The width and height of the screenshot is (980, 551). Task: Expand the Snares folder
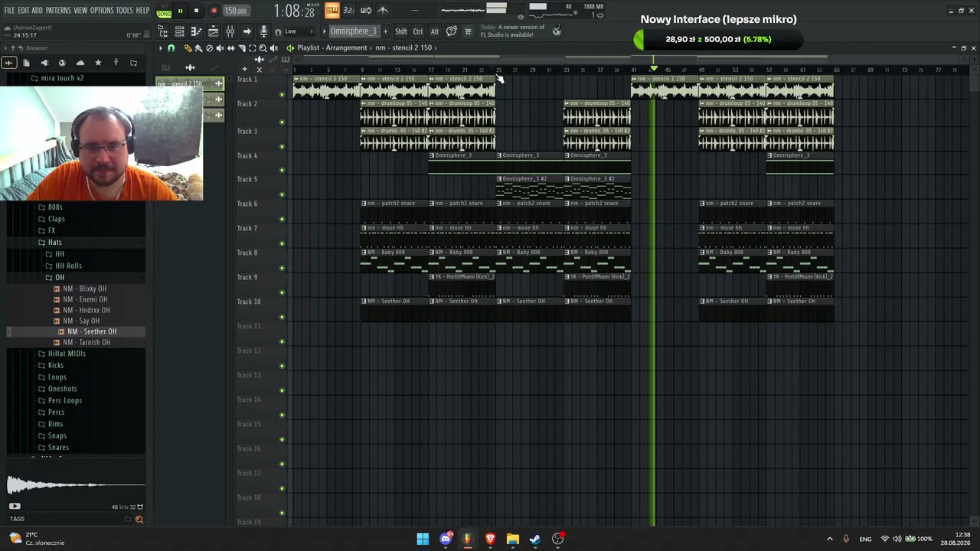(58, 448)
